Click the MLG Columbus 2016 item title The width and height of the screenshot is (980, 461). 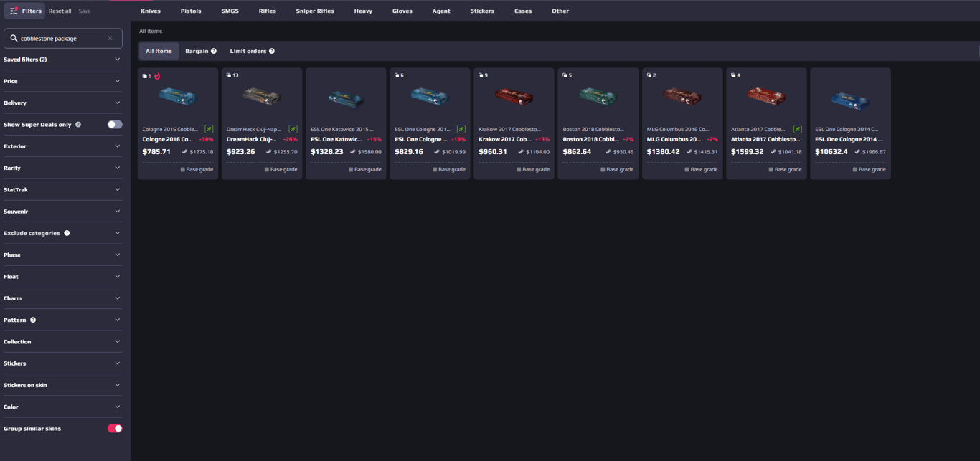pos(674,139)
